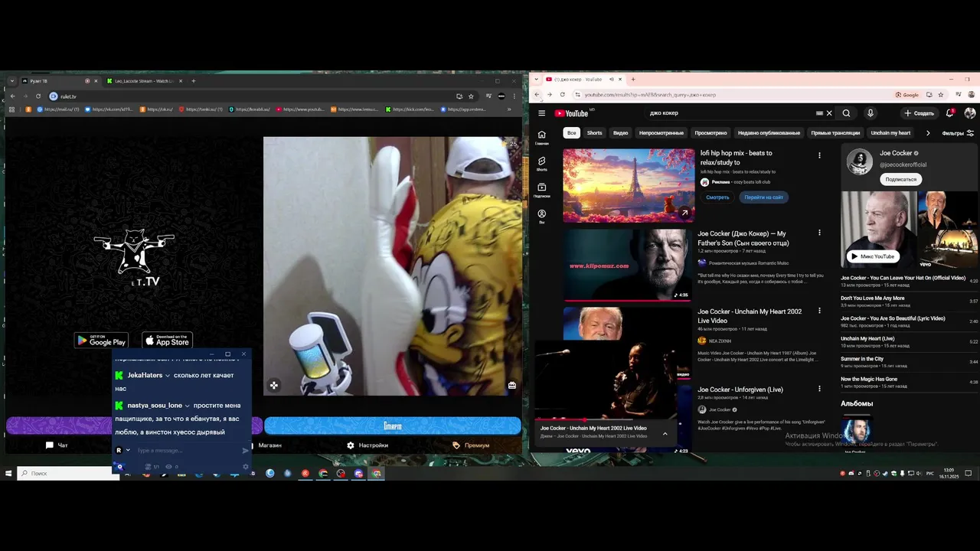Screen dimensions: 980x551
Task: Click Перейти на сайт button
Action: coord(763,197)
